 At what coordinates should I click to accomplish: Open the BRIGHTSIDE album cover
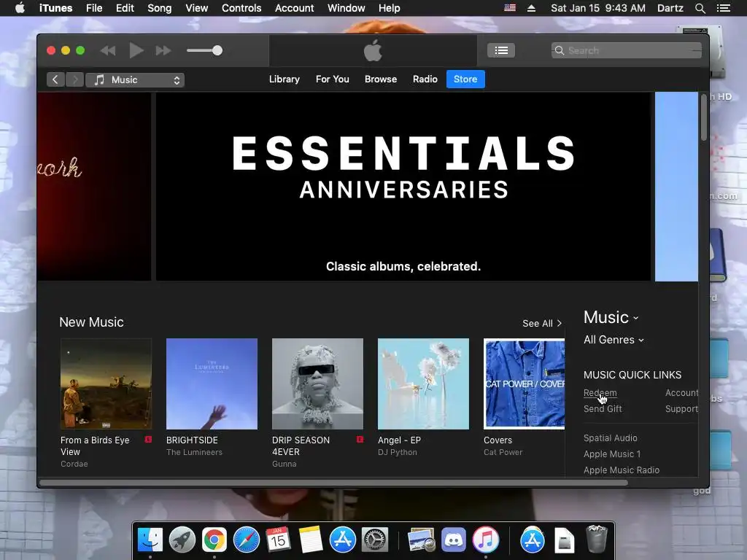tap(212, 384)
